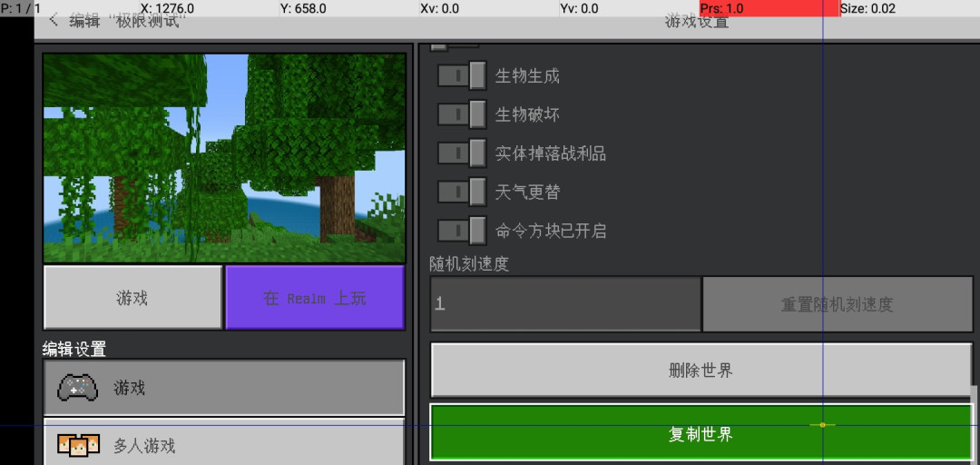Click the 生物生成 label text
Viewport: 980px width, 465px height.
pos(527,75)
